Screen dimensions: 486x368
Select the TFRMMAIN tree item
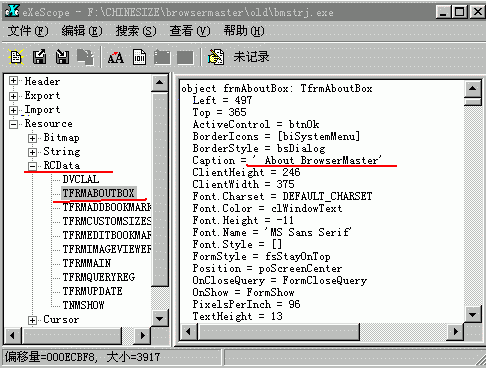[87, 263]
